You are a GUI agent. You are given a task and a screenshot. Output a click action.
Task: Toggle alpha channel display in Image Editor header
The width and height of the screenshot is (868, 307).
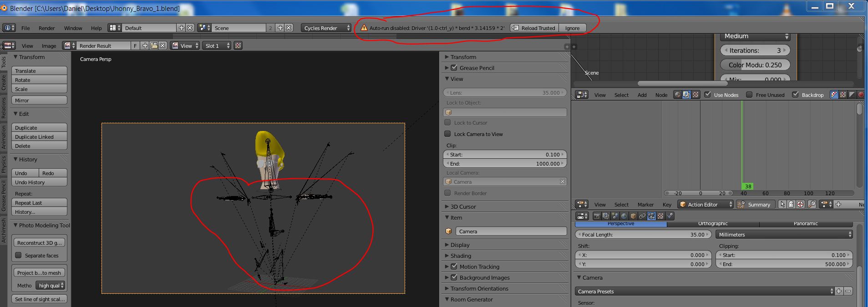coord(238,45)
